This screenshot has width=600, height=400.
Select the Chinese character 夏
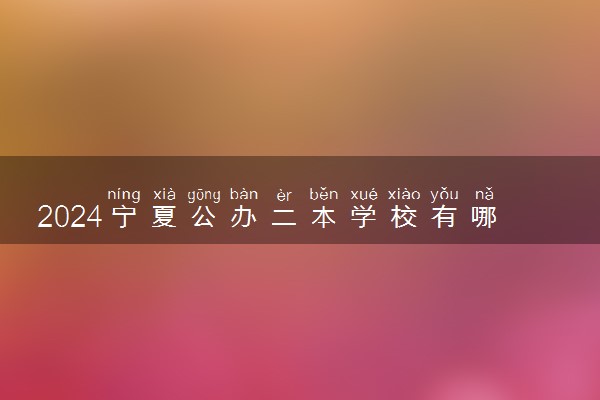164,217
